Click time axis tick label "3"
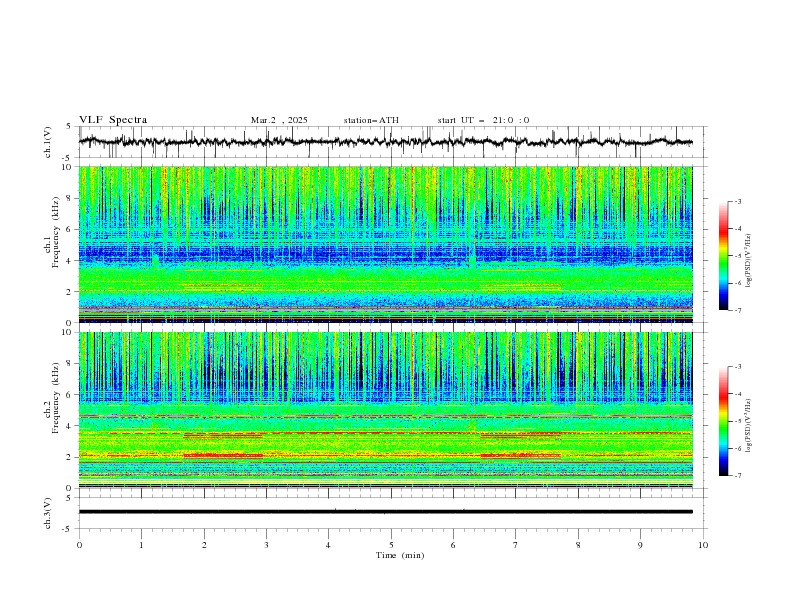Screen dimensions: 792x612 tap(266, 545)
